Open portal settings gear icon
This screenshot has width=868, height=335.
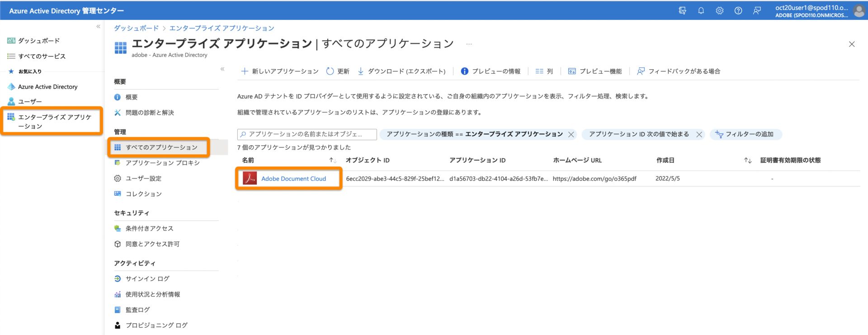pyautogui.click(x=719, y=10)
